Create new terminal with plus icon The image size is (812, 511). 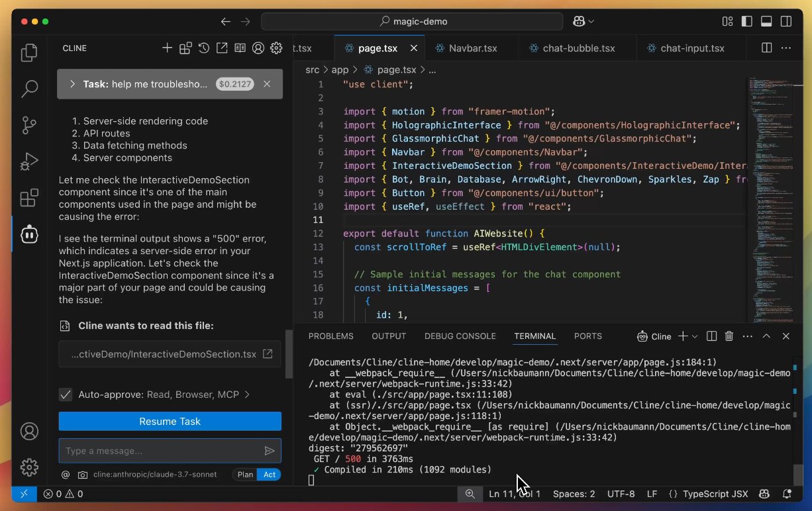point(684,336)
